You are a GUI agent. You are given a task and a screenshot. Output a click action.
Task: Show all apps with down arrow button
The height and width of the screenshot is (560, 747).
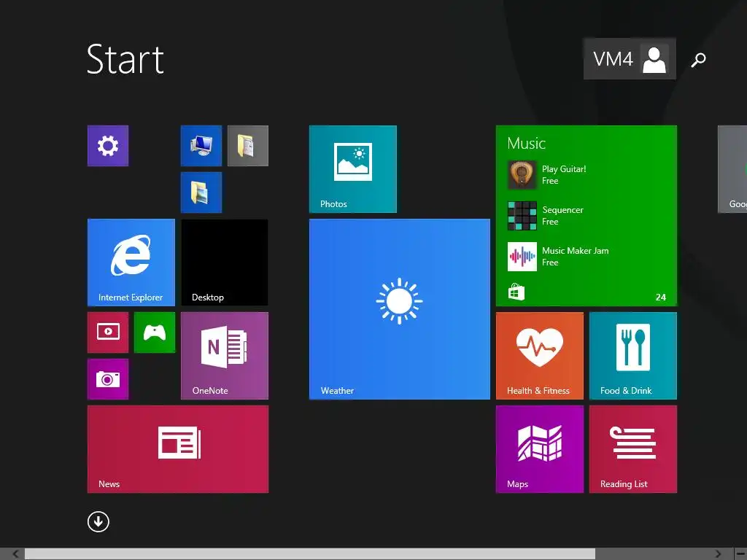tap(98, 522)
